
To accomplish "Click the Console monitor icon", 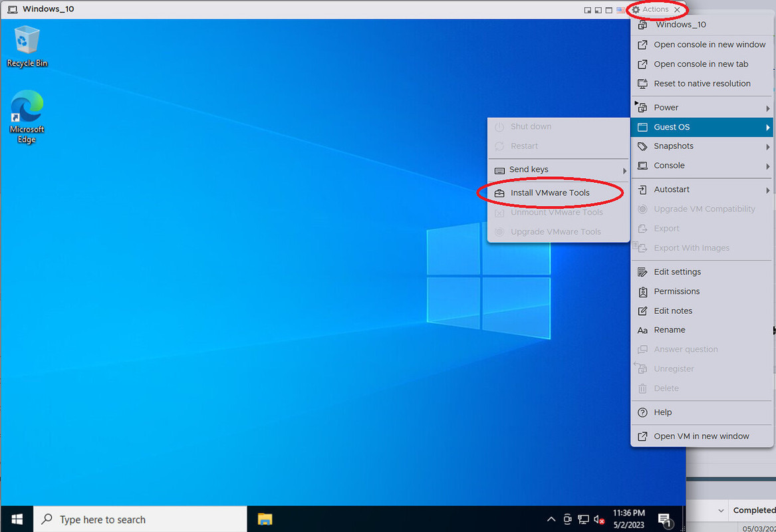I will pyautogui.click(x=642, y=166).
